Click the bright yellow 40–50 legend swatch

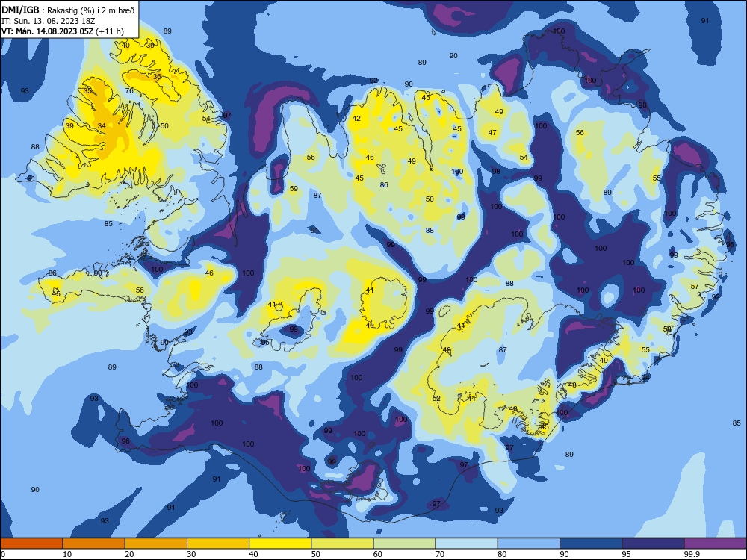280,544
